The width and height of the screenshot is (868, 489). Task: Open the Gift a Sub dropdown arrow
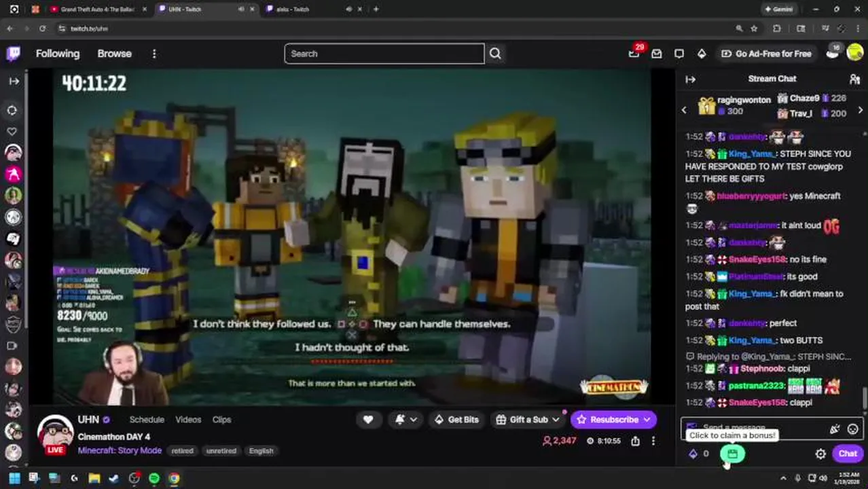[556, 420]
